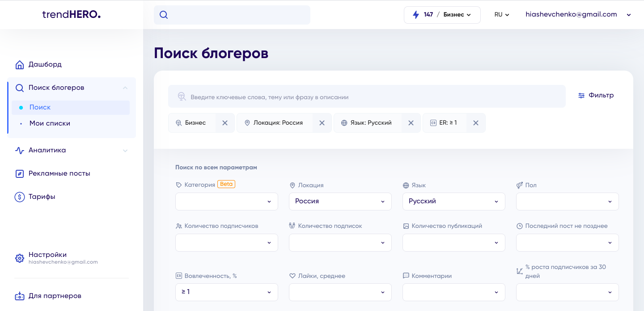Collapse the Поиск блогеров sidebar section
Image resolution: width=644 pixels, height=311 pixels.
coord(125,88)
